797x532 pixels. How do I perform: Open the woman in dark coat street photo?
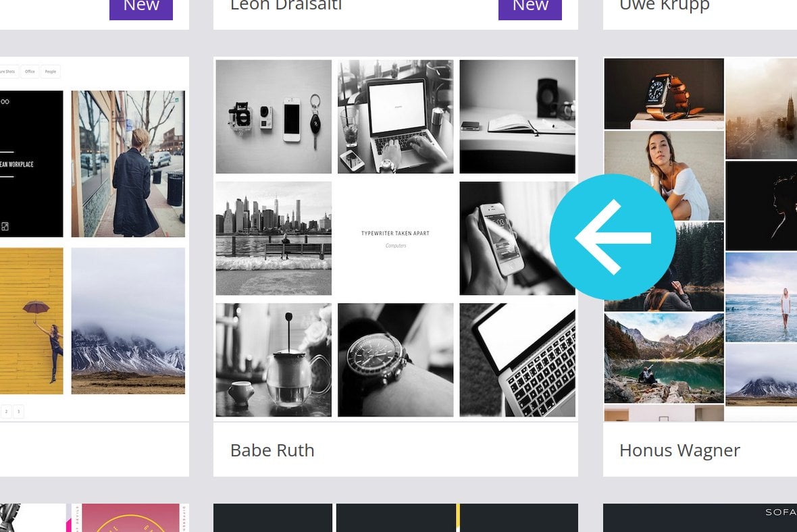(x=128, y=163)
